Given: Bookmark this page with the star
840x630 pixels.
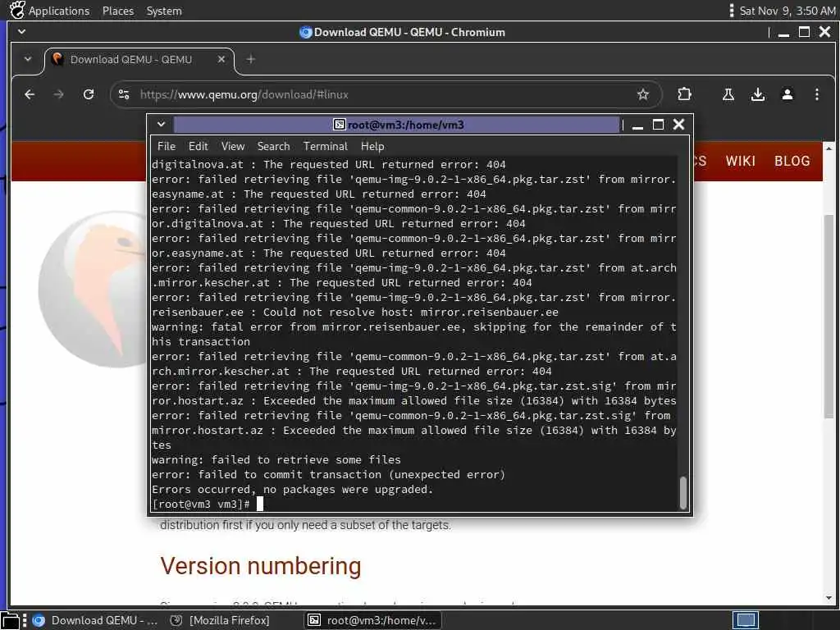Looking at the screenshot, I should click(x=643, y=94).
